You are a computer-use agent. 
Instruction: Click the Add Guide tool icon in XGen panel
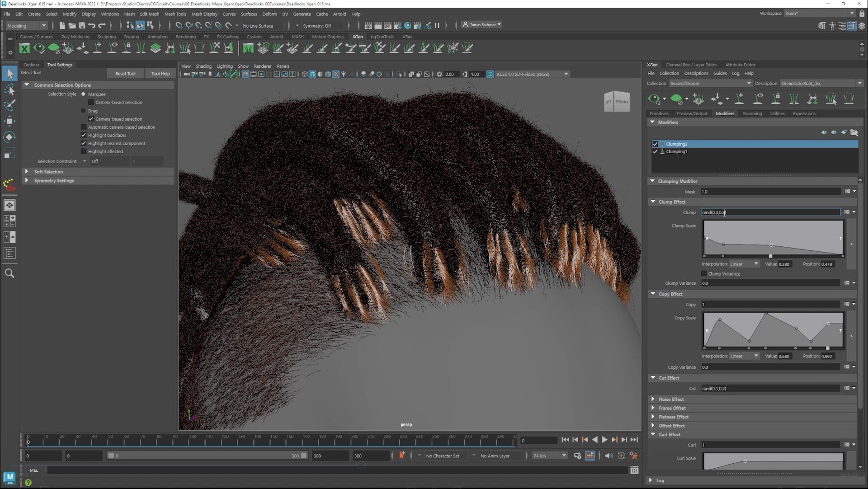(739, 99)
